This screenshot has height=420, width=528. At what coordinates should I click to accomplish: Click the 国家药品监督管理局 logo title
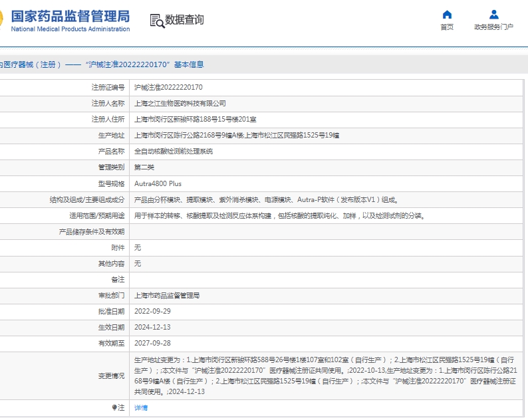coord(70,16)
